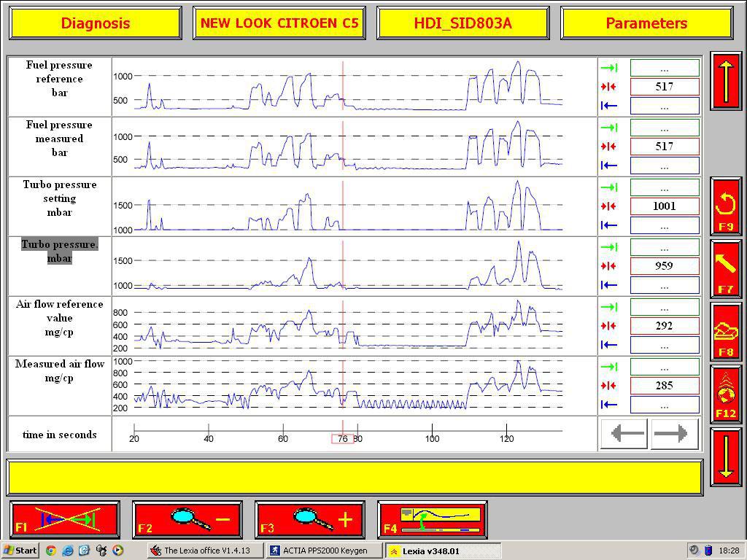747x560 pixels.
Task: Select Measured air flow mg/cp label
Action: pyautogui.click(x=60, y=371)
